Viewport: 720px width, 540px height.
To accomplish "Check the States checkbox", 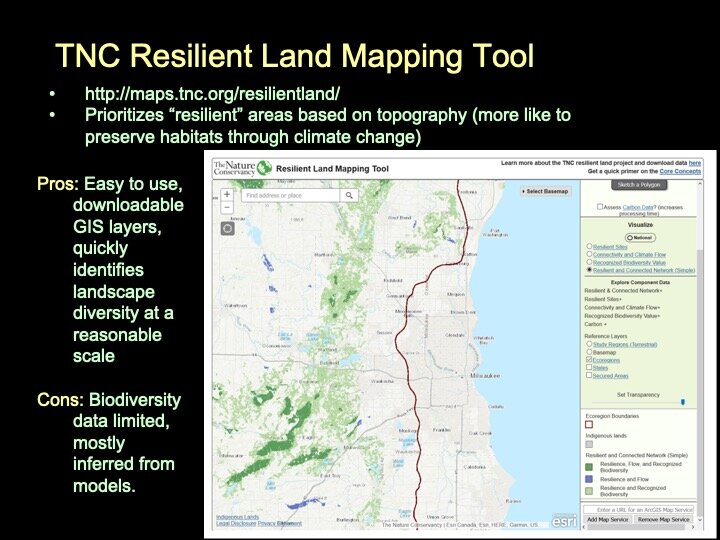I will pos(589,367).
